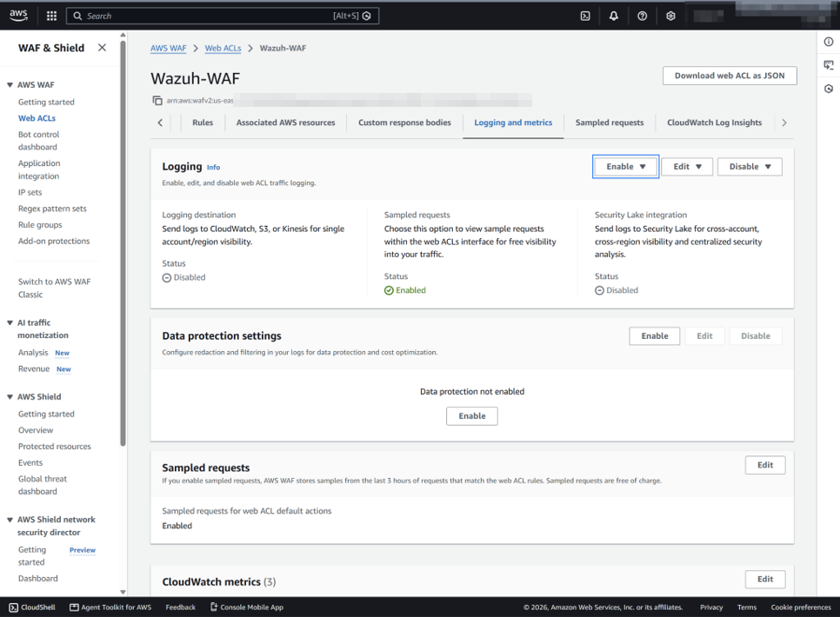This screenshot has width=840, height=617.
Task: Open Agent Toolkit for AWS in the footer
Action: pos(110,607)
